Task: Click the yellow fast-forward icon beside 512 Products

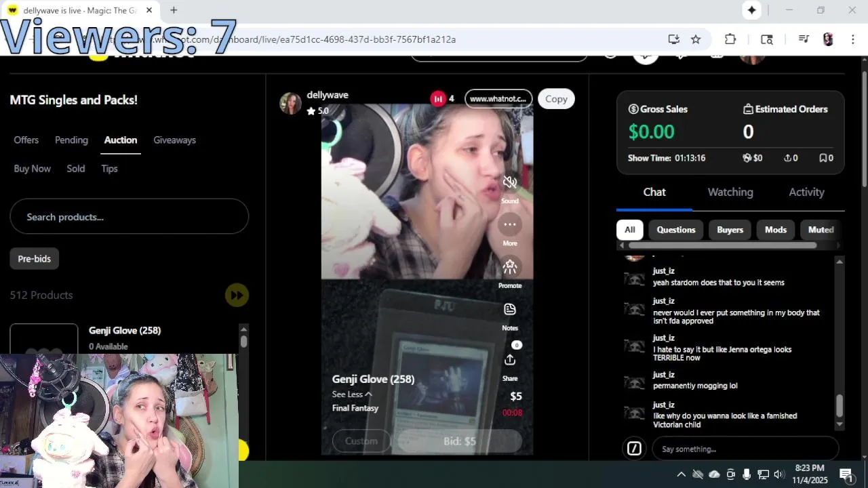Action: 237,295
